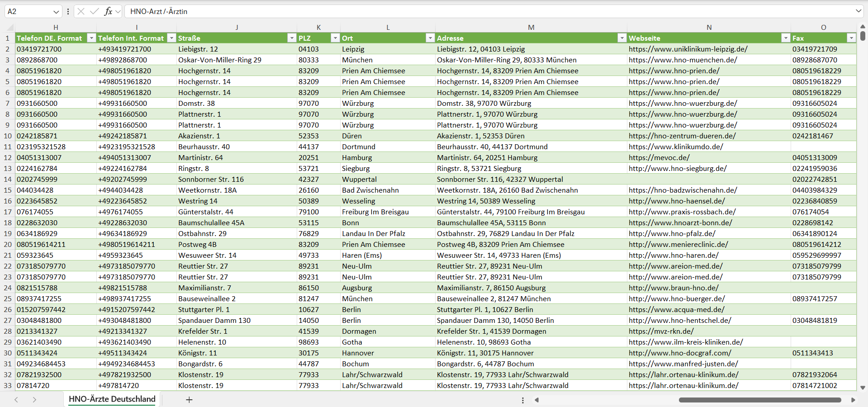Select the HNO-Ärzte Deutschland sheet tab

(x=112, y=399)
